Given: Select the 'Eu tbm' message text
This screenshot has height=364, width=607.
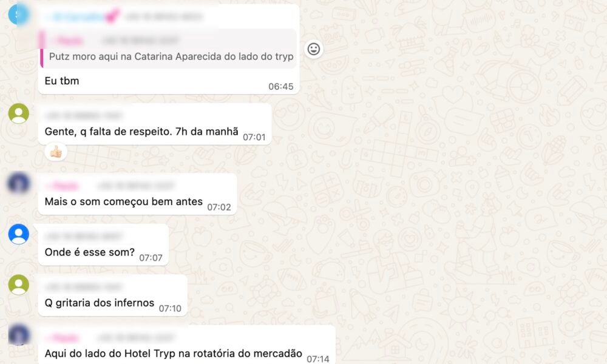Looking at the screenshot, I should click(x=62, y=81).
